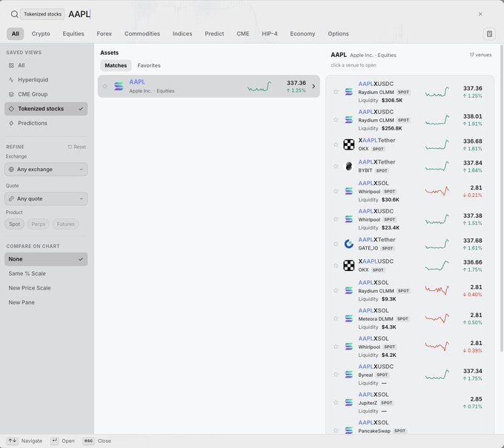Click the clipboard icon right of Options
The height and width of the screenshot is (448, 504).
[x=489, y=34]
